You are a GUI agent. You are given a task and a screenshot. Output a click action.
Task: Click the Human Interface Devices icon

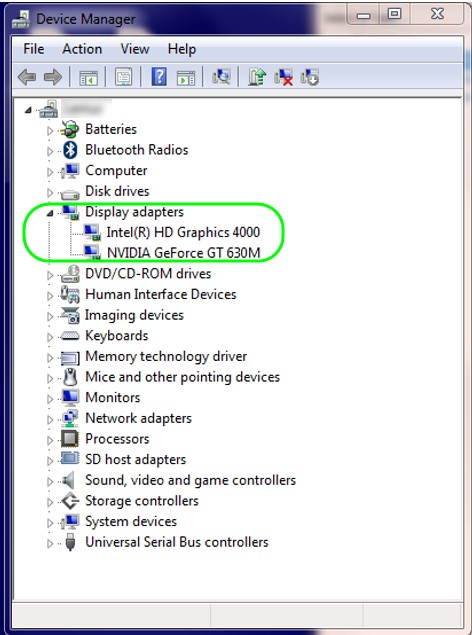click(70, 294)
